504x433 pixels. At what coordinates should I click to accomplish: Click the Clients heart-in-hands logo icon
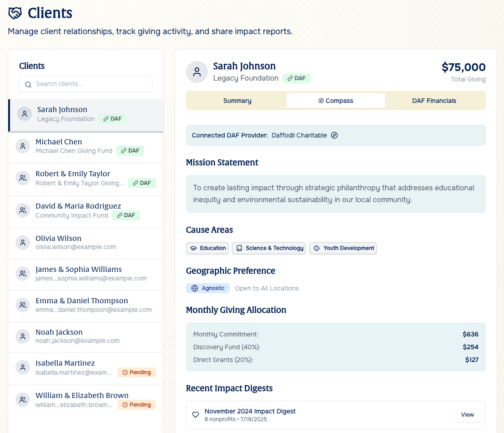click(x=15, y=13)
